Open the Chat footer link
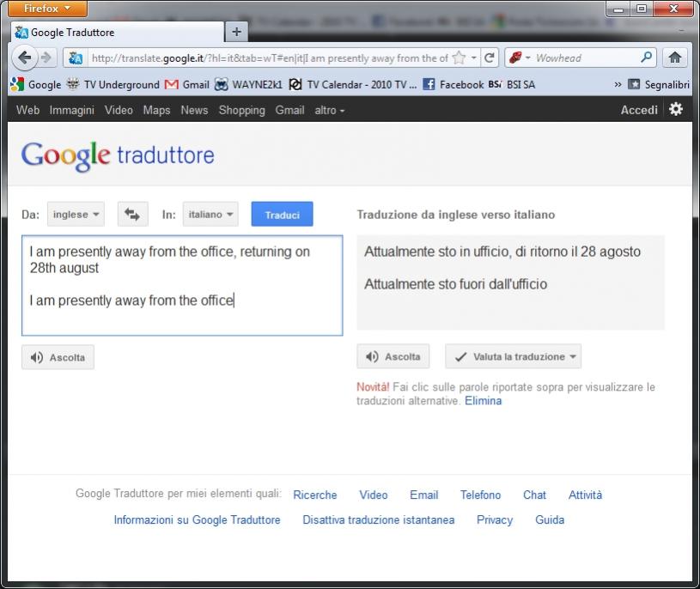 535,495
